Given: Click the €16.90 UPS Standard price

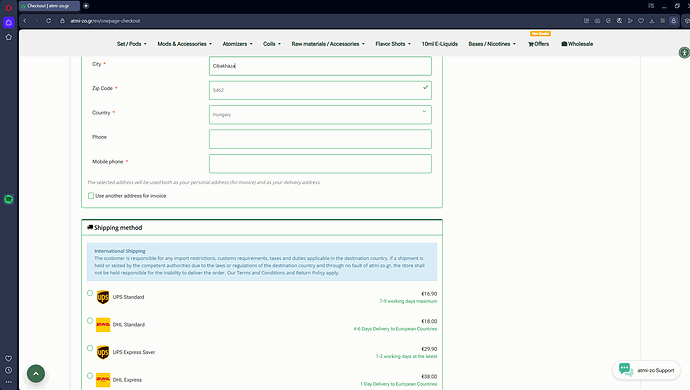Looking at the screenshot, I should 429,294.
